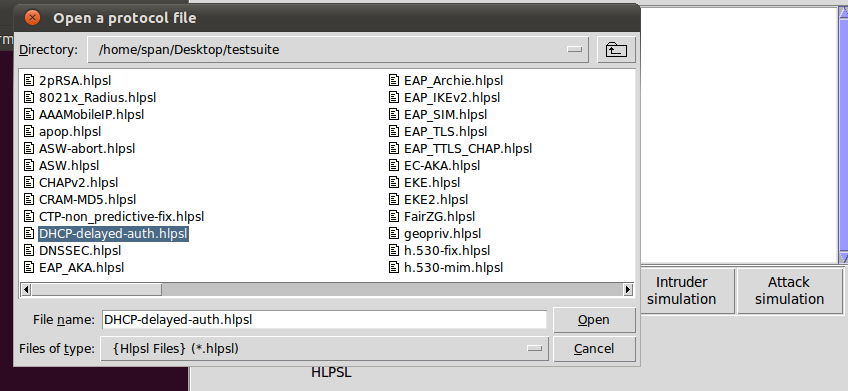Screen dimensions: 848x391
Task: Focus the File name input field
Action: coord(324,320)
